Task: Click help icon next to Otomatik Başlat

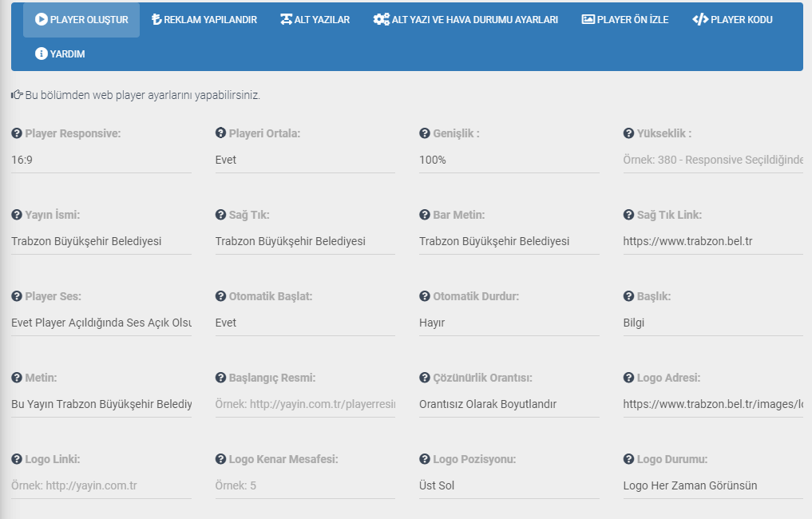Action: pyautogui.click(x=220, y=295)
